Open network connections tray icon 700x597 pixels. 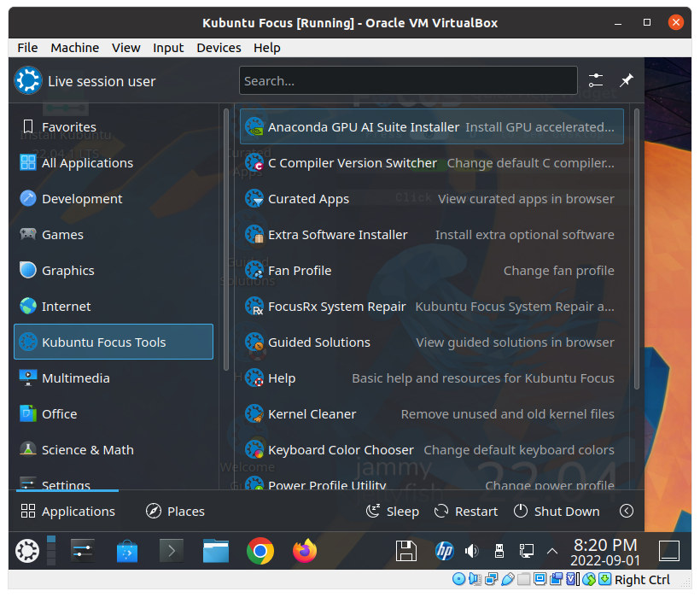click(527, 551)
